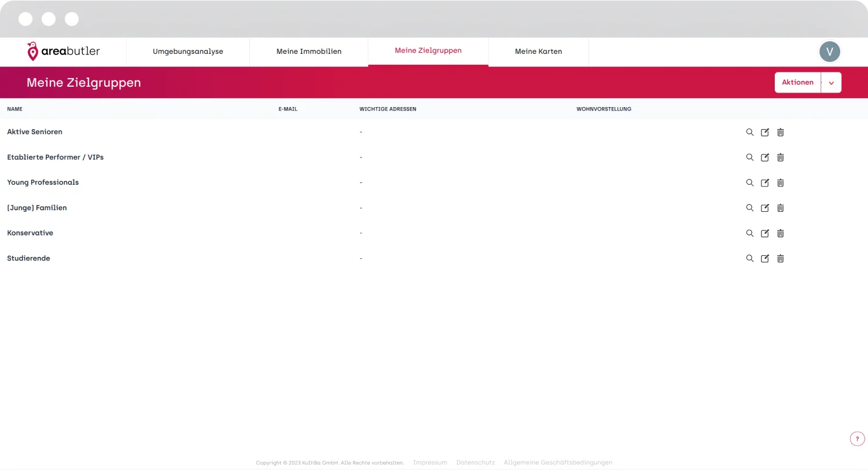Image resolution: width=868 pixels, height=470 pixels.
Task: Click the Wohnvorstellung column header
Action: (x=604, y=109)
